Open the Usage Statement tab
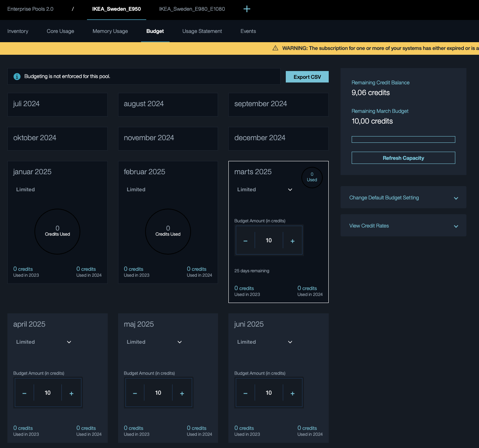 tap(202, 31)
